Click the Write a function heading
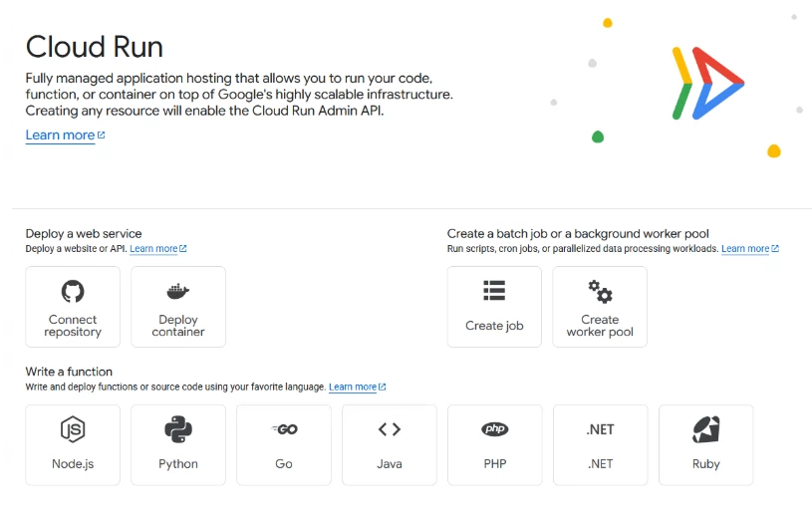Viewport: 812px width, 517px height. pos(69,372)
